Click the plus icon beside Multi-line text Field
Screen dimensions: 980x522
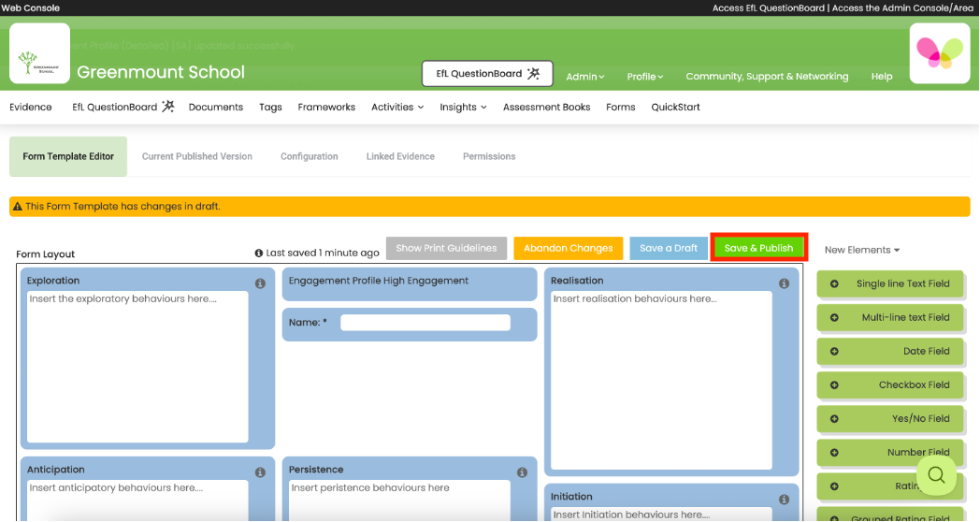834,317
